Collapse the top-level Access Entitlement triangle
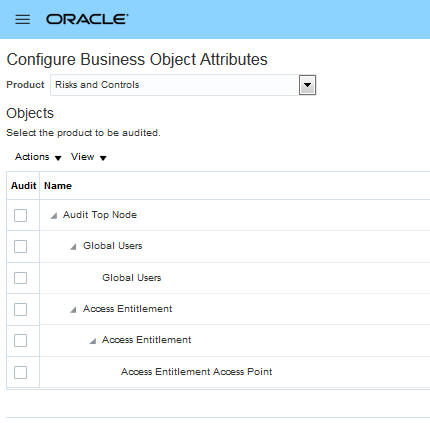Viewport: 430px width, 423px height. (73, 310)
